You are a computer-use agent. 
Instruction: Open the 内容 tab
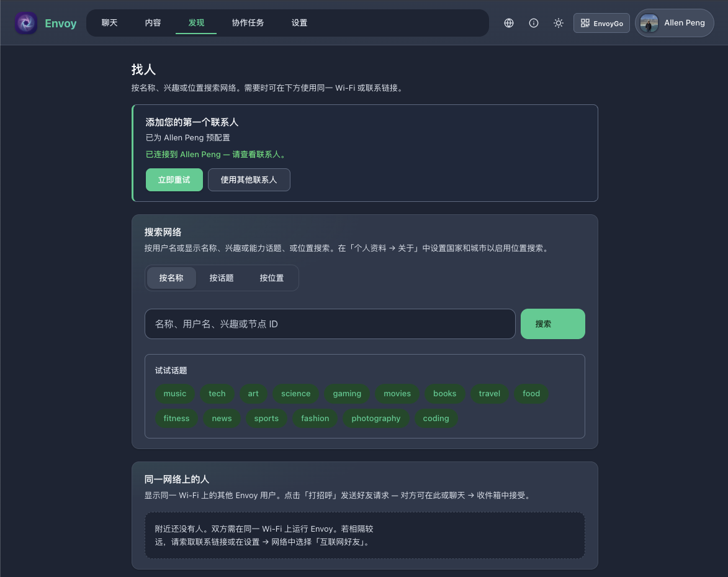[x=153, y=23]
